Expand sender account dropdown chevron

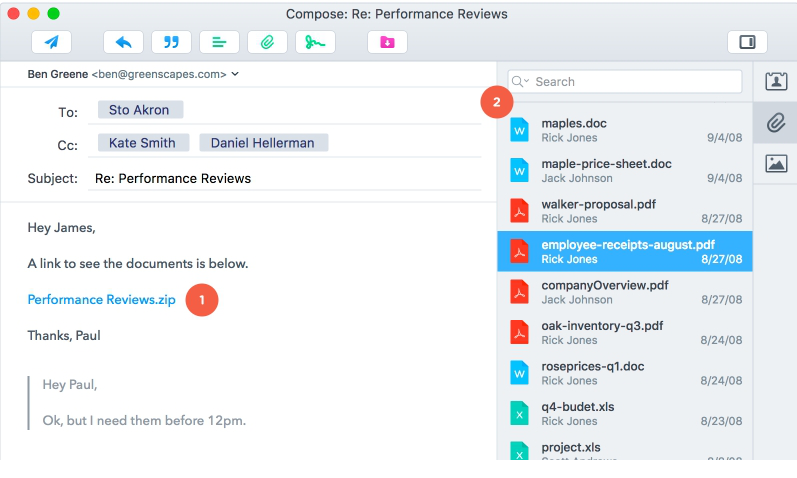[x=235, y=74]
